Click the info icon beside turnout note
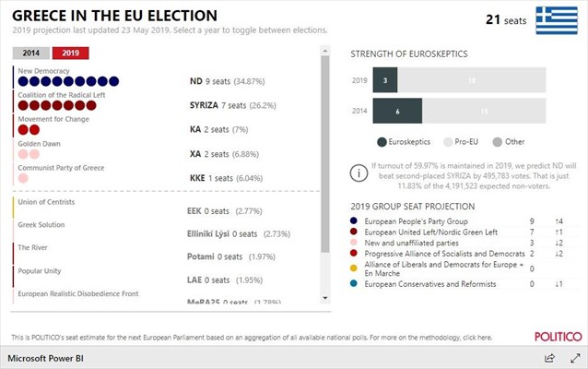 tap(359, 173)
